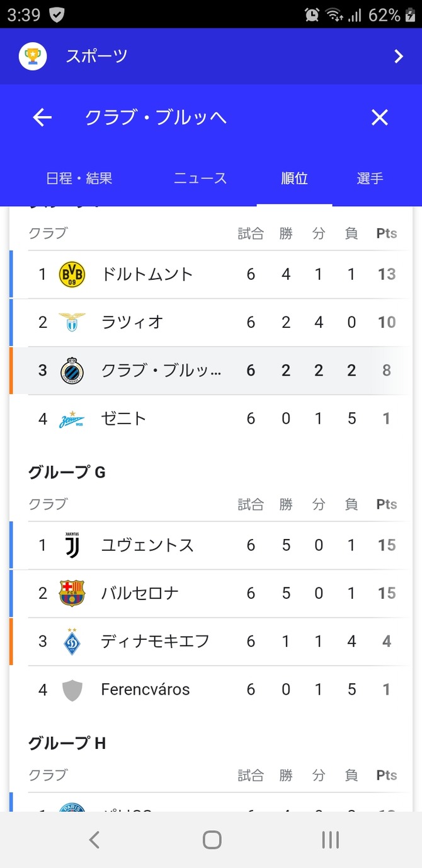Tap the Borussia Dortmund crest
This screenshot has height=868, width=422.
[72, 274]
